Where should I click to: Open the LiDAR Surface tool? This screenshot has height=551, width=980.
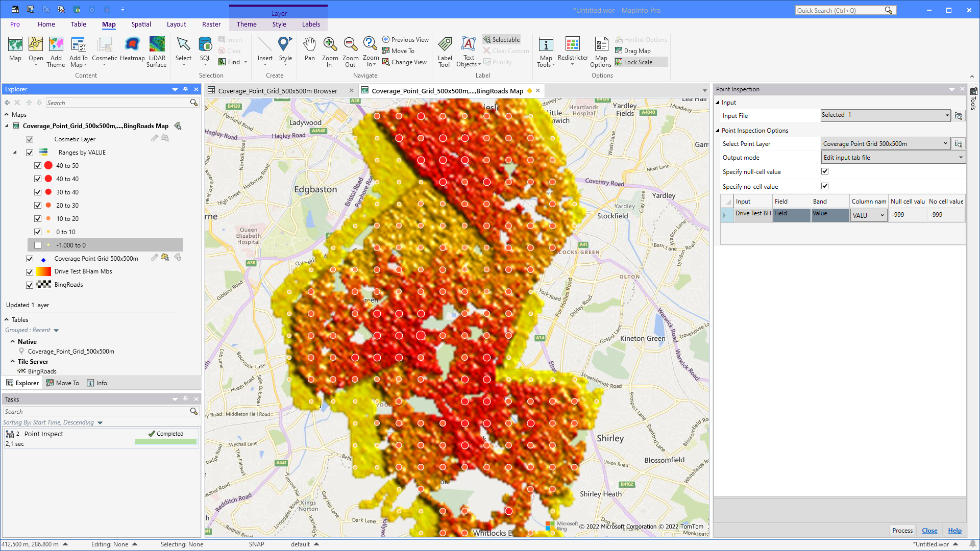[157, 52]
